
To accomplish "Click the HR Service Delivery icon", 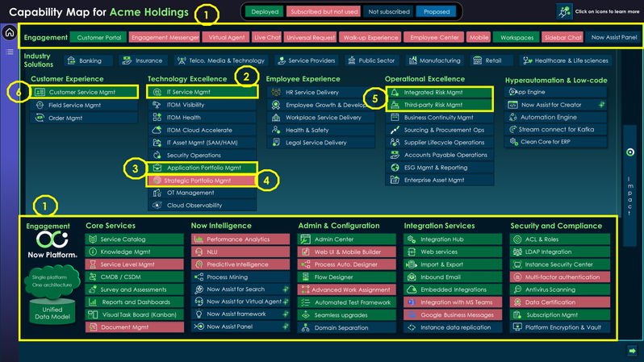I will pyautogui.click(x=276, y=93).
